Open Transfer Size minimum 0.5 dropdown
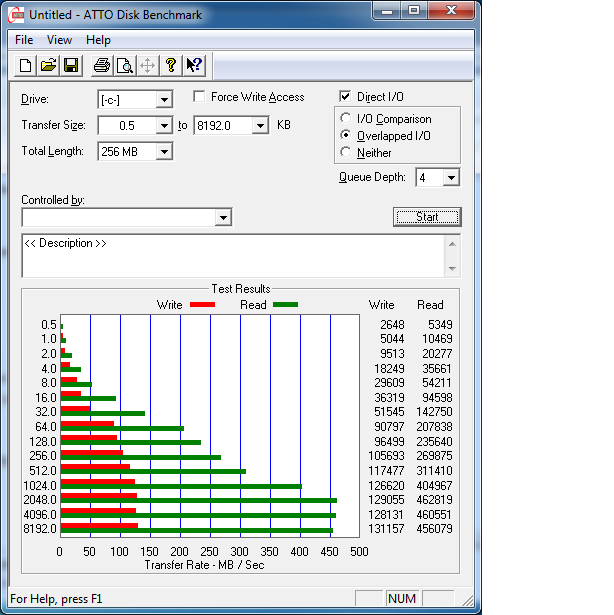The width and height of the screenshot is (614, 615). [164, 126]
